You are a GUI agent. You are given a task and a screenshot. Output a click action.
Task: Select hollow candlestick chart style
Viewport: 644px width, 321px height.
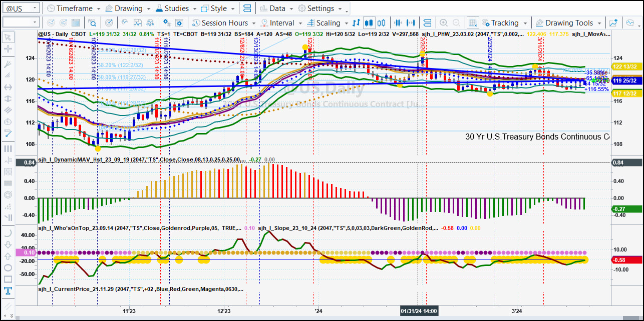pyautogui.click(x=382, y=23)
